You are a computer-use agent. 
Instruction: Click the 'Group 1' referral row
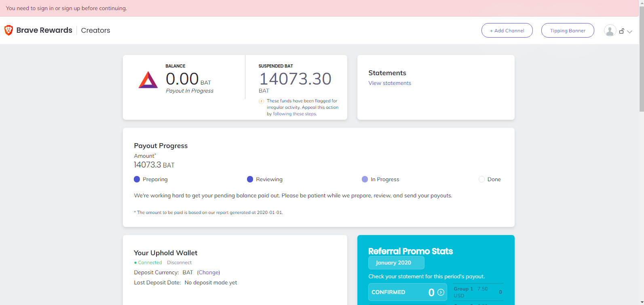[478, 292]
